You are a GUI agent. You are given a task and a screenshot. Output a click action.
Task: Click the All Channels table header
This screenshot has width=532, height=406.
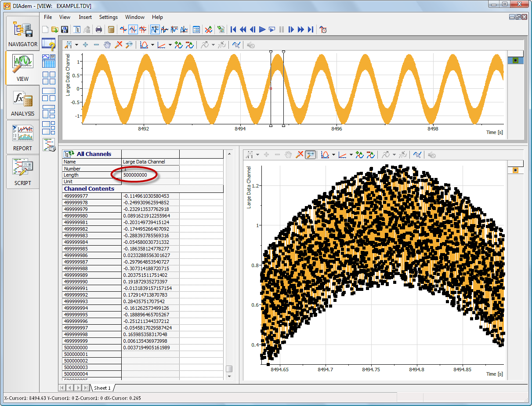click(94, 154)
